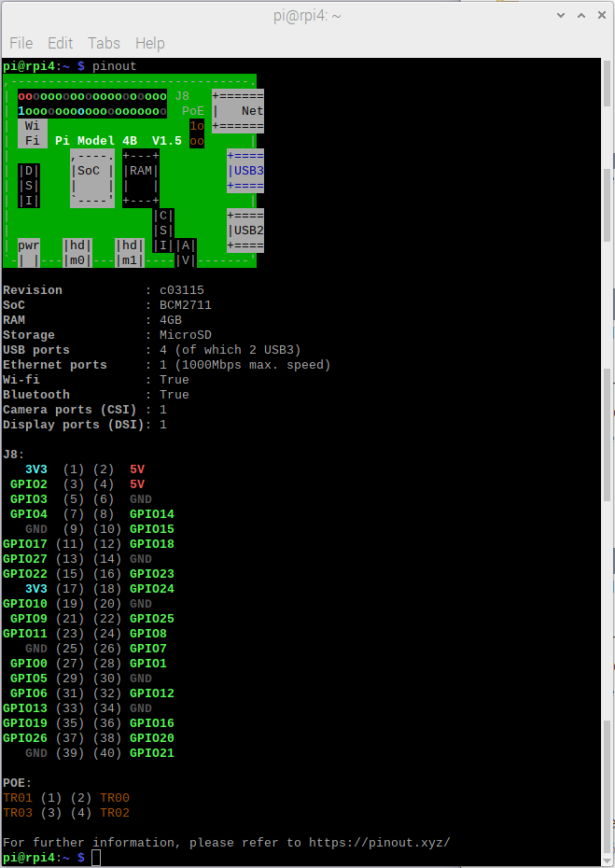Screen dimensions: 615x868
Task: Open the Edit menu
Action: pos(61,43)
